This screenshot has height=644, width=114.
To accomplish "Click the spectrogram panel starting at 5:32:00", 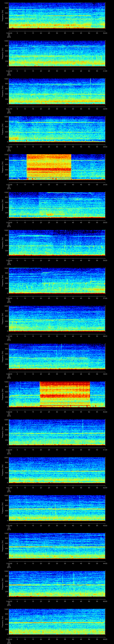I will (57, 129).
